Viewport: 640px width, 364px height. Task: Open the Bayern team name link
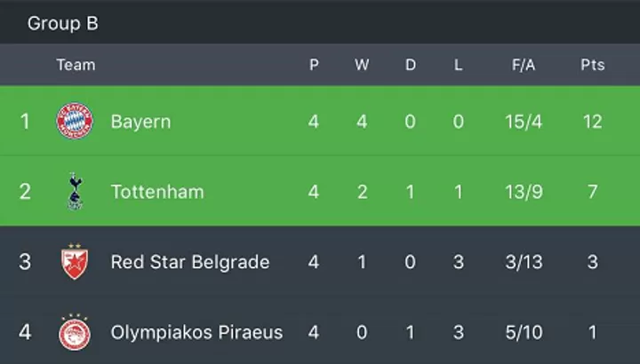[x=140, y=122]
